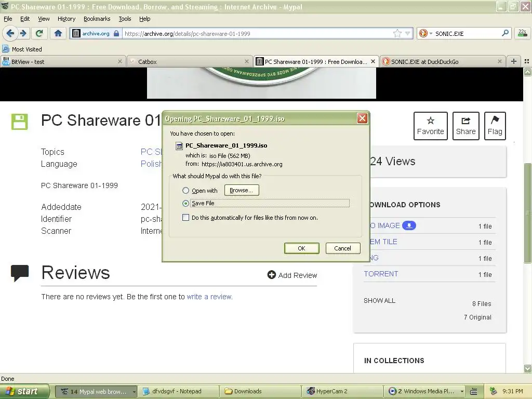
Task: Click the search magnifier icon
Action: [x=505, y=33]
